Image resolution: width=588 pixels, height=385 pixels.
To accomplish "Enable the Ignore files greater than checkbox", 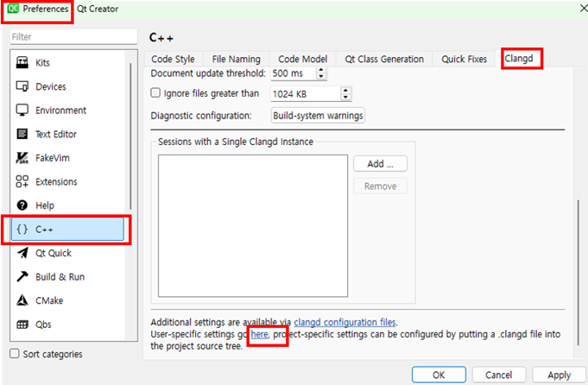I will (x=155, y=92).
